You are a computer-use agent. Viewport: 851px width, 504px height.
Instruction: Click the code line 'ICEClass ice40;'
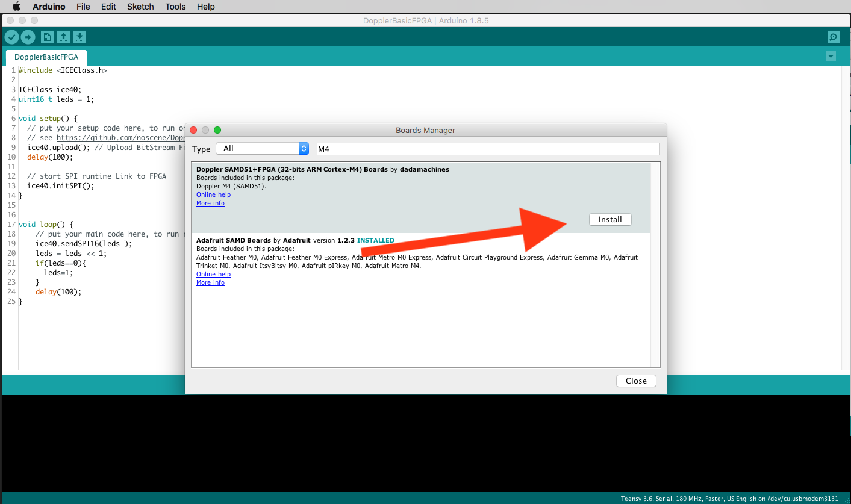click(x=50, y=90)
